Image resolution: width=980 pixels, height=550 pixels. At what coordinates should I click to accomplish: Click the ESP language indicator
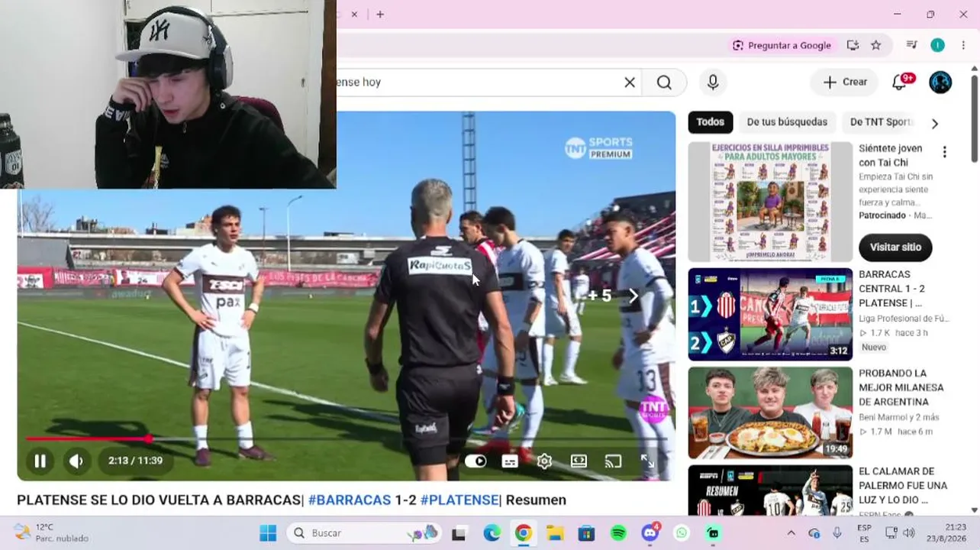tap(864, 533)
